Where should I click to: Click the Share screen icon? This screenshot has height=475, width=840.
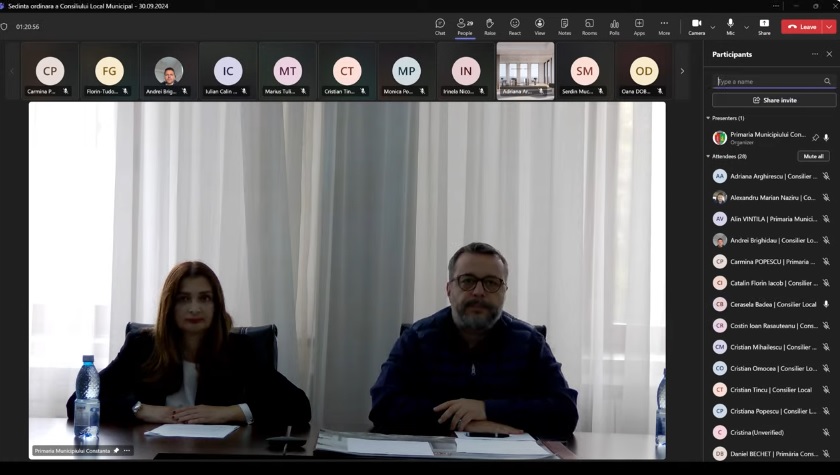coord(764,26)
